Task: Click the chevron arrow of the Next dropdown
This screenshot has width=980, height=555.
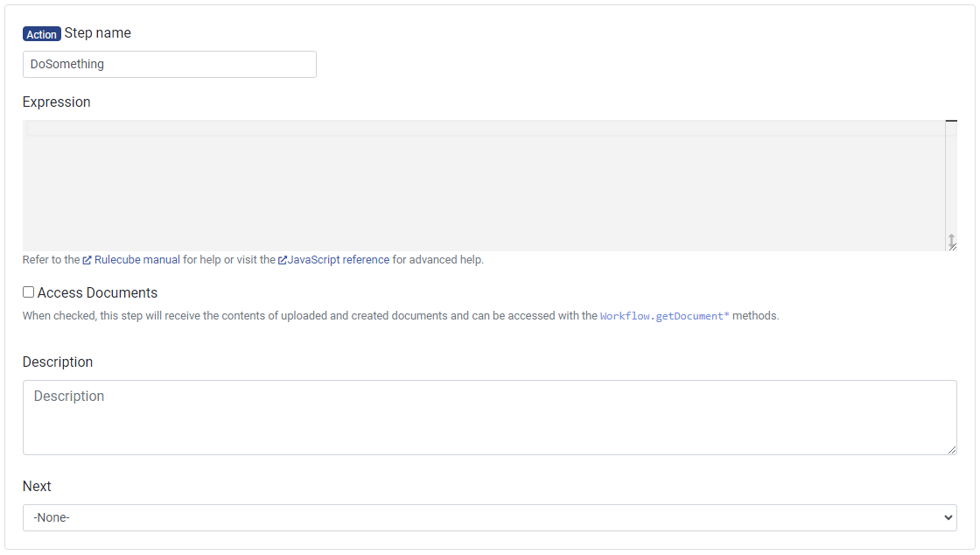Action: pyautogui.click(x=948, y=517)
